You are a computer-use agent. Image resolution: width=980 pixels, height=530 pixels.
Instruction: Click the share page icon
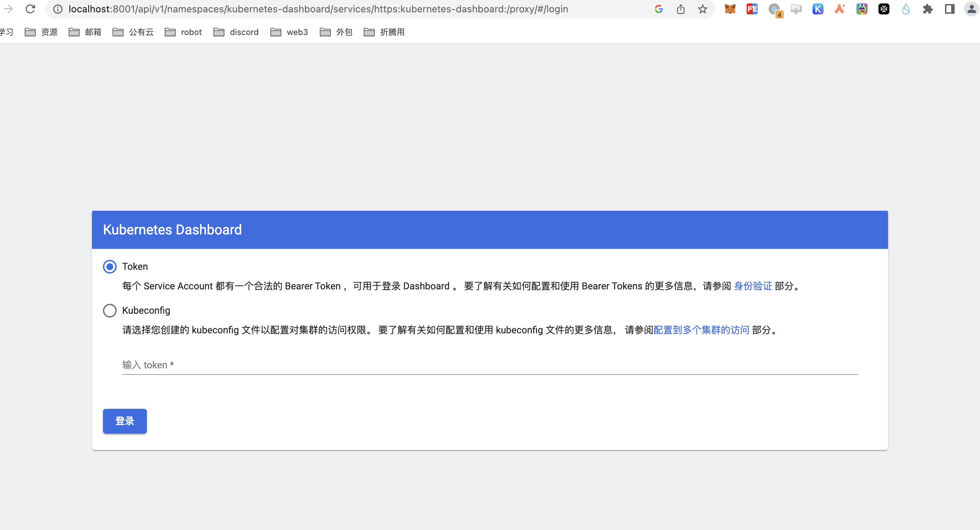(x=680, y=9)
